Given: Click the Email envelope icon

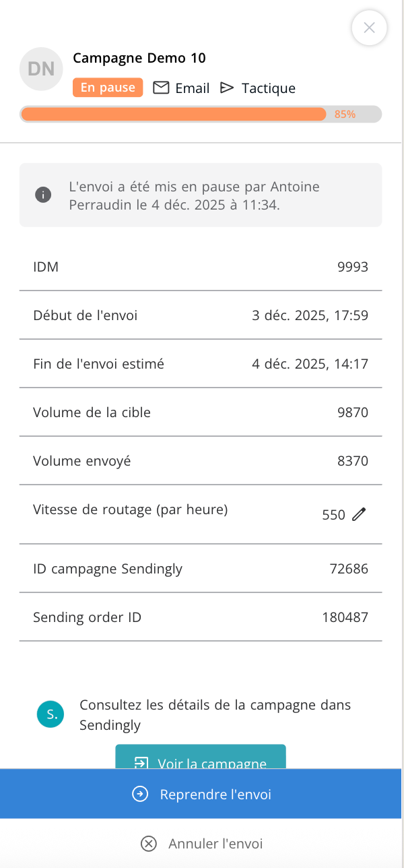Looking at the screenshot, I should [x=161, y=88].
